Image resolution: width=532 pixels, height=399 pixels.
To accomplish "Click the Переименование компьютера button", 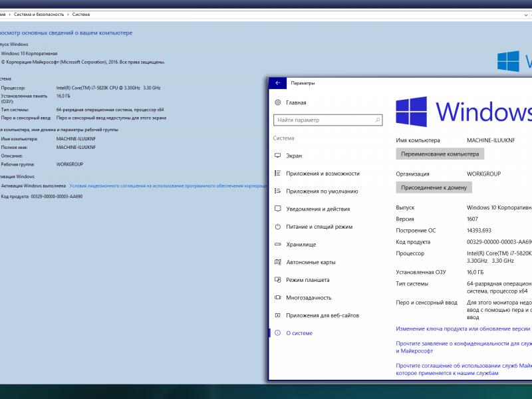I will pyautogui.click(x=440, y=154).
